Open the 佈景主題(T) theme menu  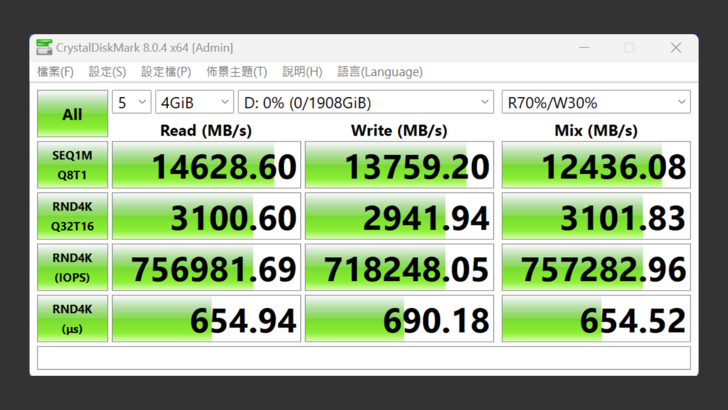coord(236,72)
